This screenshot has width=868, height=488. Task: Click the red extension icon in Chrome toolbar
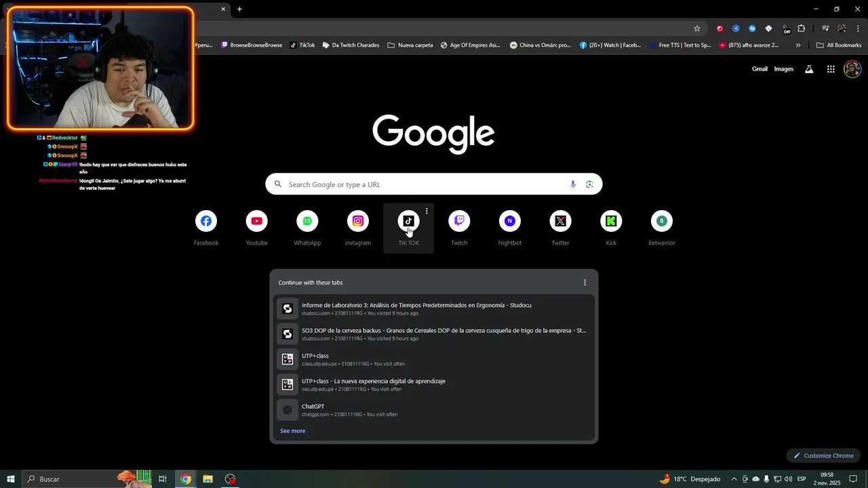(719, 28)
